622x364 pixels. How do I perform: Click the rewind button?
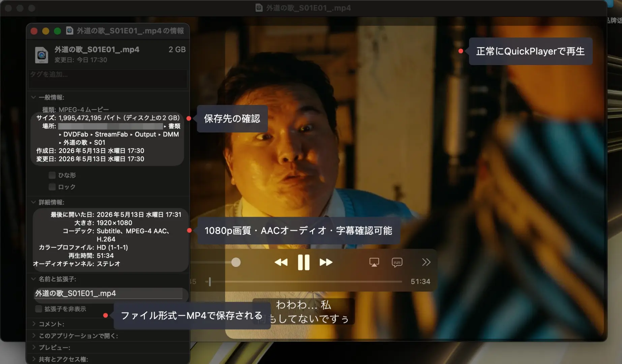pos(281,262)
